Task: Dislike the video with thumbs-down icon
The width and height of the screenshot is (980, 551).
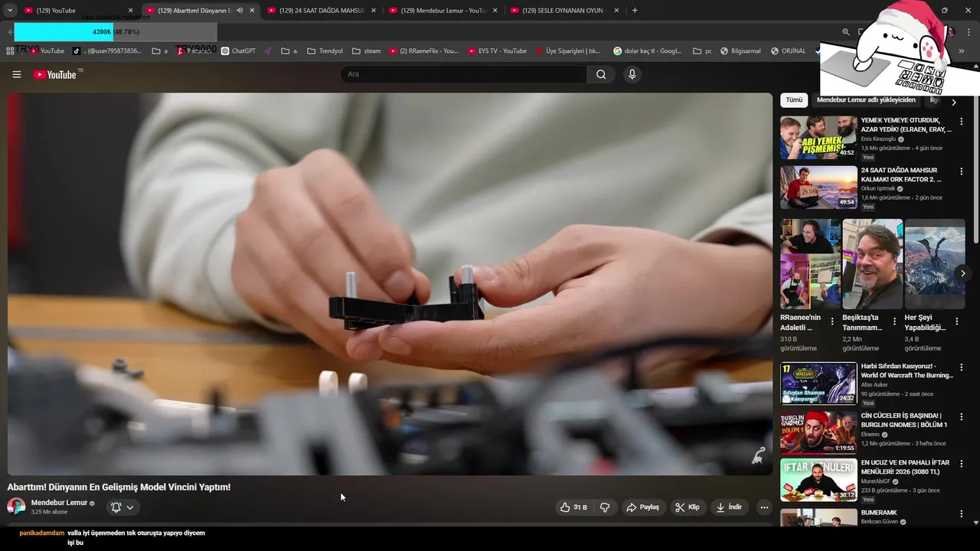Action: point(605,507)
